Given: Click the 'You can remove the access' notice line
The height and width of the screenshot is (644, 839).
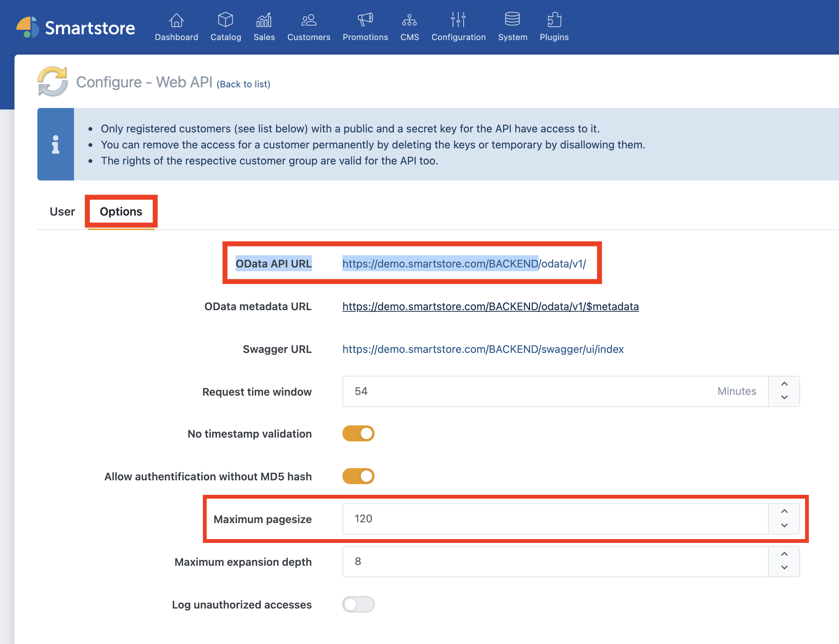Looking at the screenshot, I should tap(373, 145).
